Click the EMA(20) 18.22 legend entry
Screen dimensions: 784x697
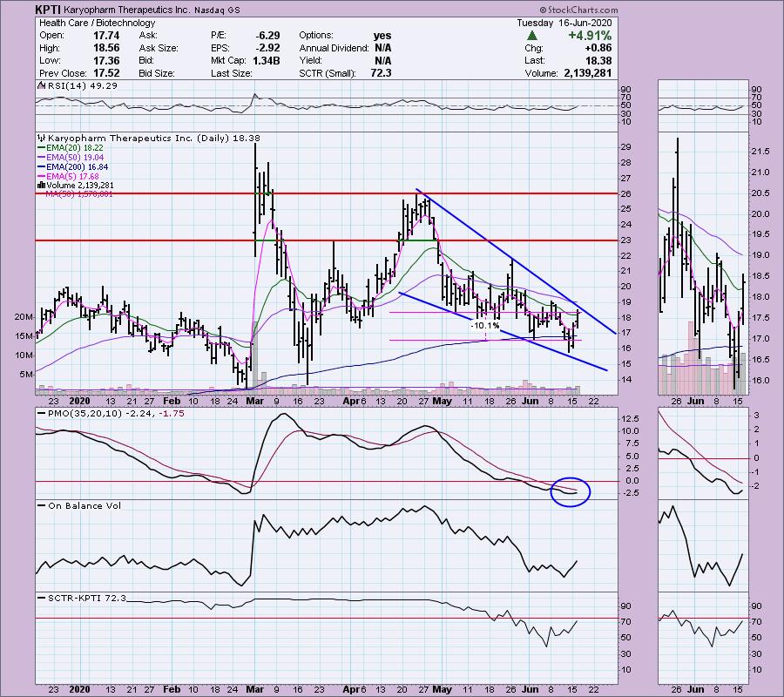(x=75, y=148)
